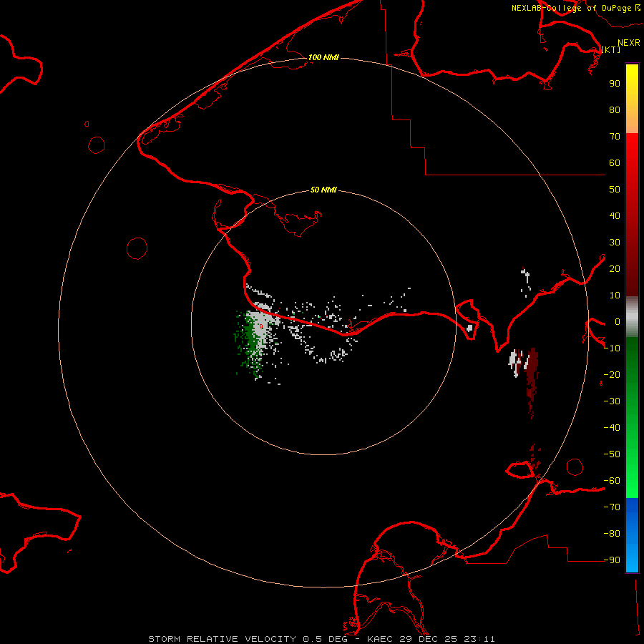Click the 40 value on the velocity scale
Image resolution: width=644 pixels, height=644 pixels.
[x=615, y=215]
